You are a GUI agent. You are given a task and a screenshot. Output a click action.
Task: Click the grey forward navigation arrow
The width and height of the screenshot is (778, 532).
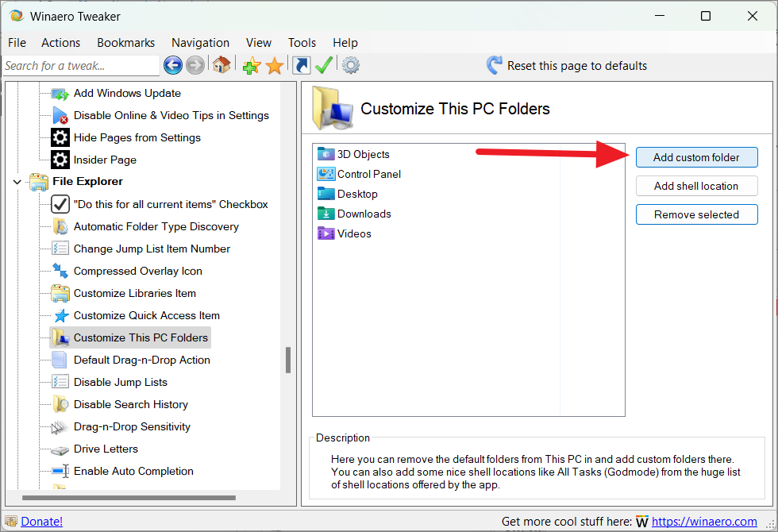[x=195, y=65]
